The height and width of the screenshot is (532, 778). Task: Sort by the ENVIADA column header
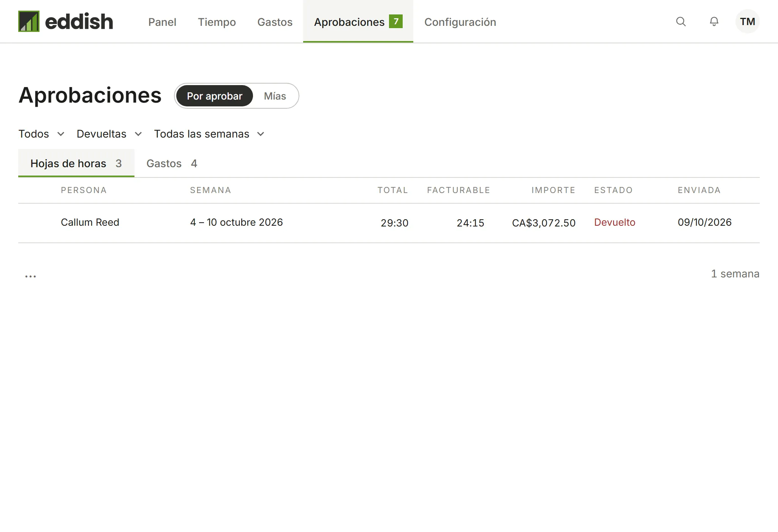coord(699,190)
